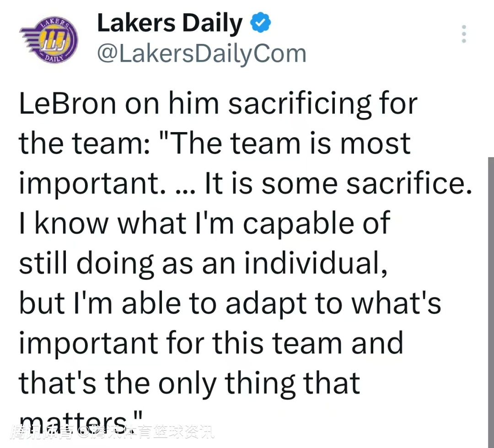Open the @LakersDailyCom handle link
Image resolution: width=494 pixels, height=448 pixels.
tap(201, 54)
